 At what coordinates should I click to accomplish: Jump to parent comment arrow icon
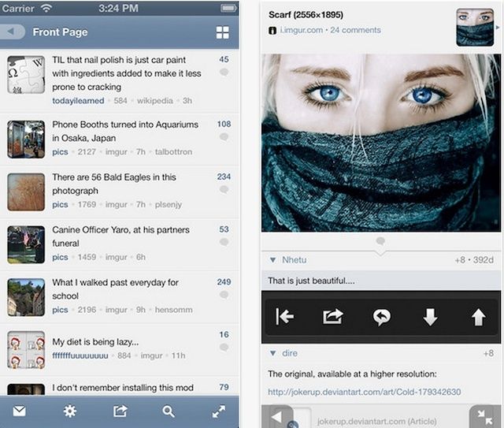284,317
